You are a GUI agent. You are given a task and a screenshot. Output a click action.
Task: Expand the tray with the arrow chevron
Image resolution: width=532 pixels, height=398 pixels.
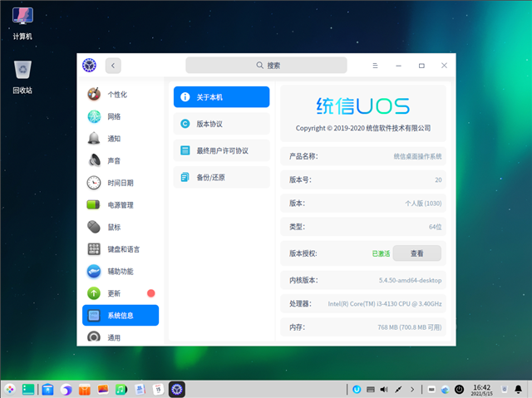click(x=412, y=390)
